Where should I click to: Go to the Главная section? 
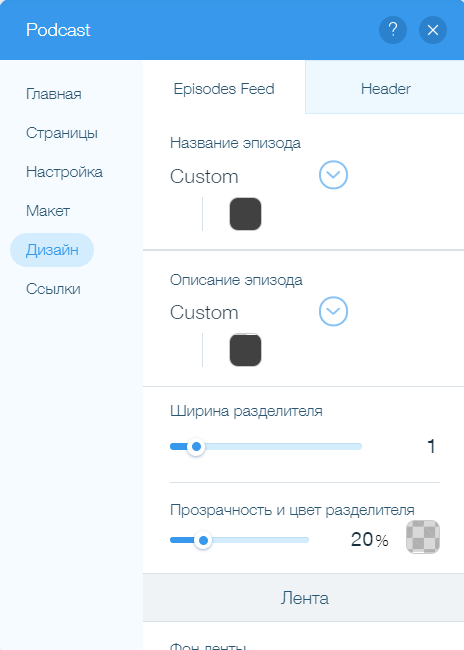[x=53, y=94]
